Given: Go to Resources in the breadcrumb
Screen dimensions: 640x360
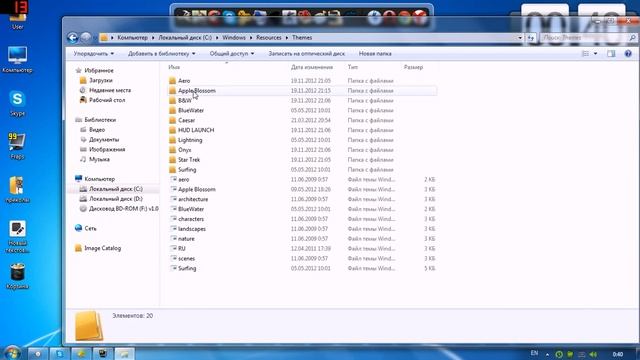Looking at the screenshot, I should (269, 38).
